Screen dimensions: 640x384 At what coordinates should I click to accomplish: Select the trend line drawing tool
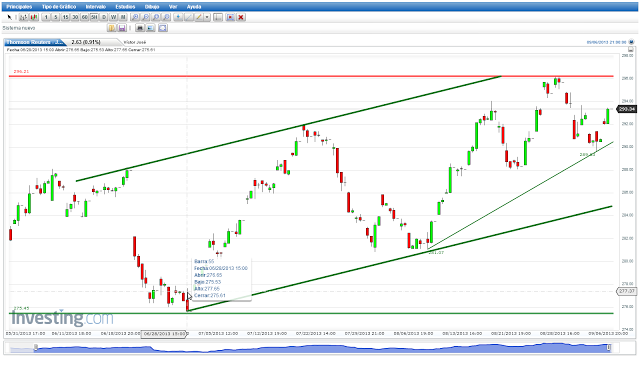click(189, 17)
